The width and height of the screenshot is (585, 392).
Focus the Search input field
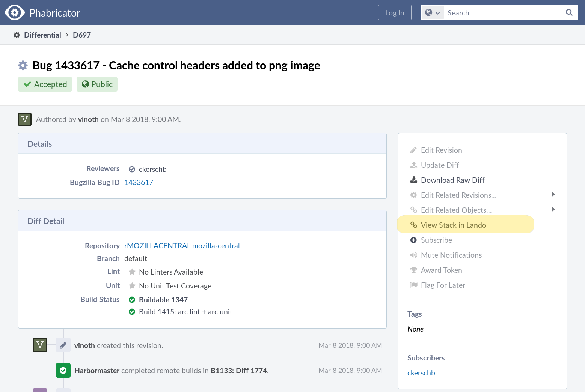coord(503,13)
